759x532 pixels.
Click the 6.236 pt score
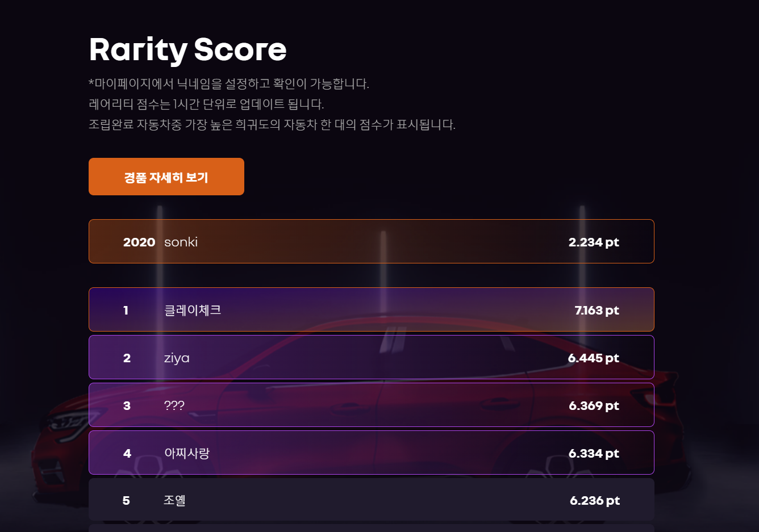tap(595, 501)
